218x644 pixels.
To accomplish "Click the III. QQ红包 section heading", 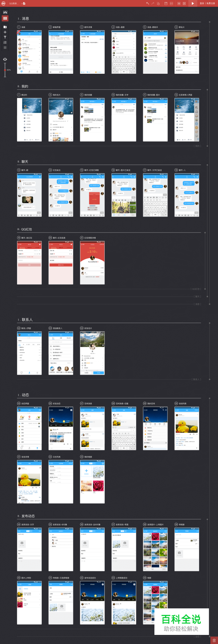I will pos(25,229).
